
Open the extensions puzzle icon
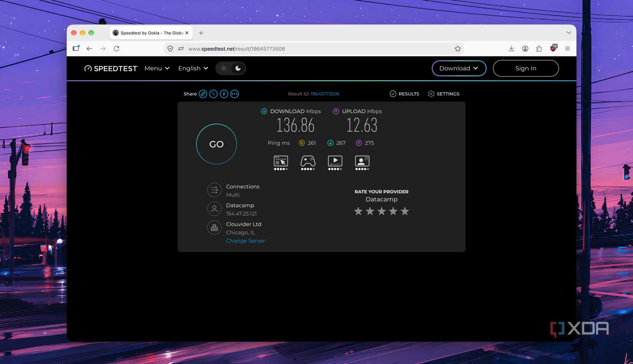click(539, 49)
